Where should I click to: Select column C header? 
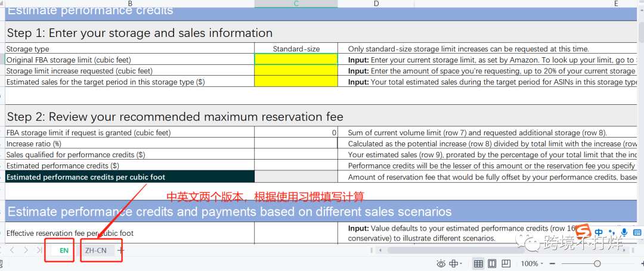296,4
